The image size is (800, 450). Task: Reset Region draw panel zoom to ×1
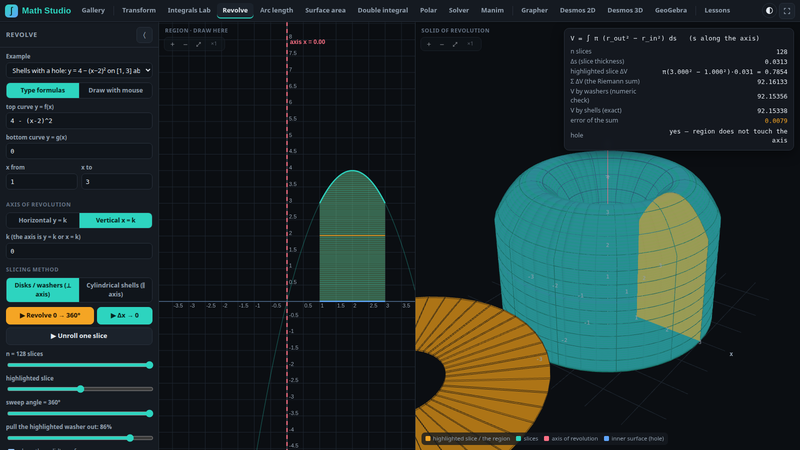coord(213,44)
